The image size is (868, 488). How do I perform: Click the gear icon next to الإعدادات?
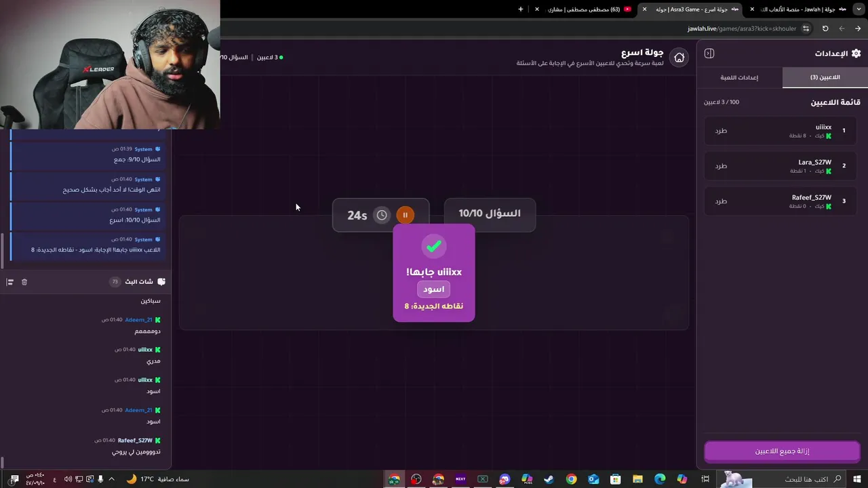point(856,54)
